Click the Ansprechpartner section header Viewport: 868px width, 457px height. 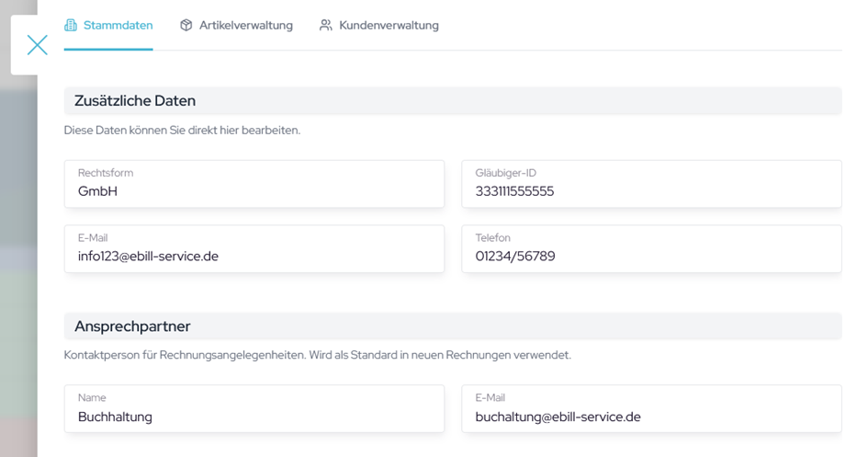132,326
